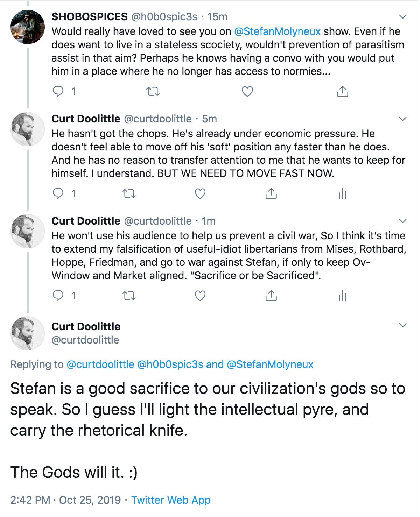Like the 'hasn't got the chops' tweet
Viewport: 420px width, 517px height.
pyautogui.click(x=200, y=194)
